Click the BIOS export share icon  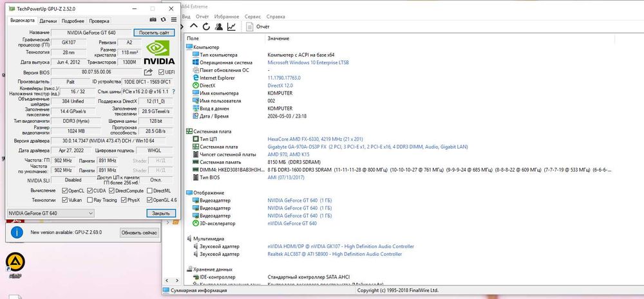(x=148, y=72)
